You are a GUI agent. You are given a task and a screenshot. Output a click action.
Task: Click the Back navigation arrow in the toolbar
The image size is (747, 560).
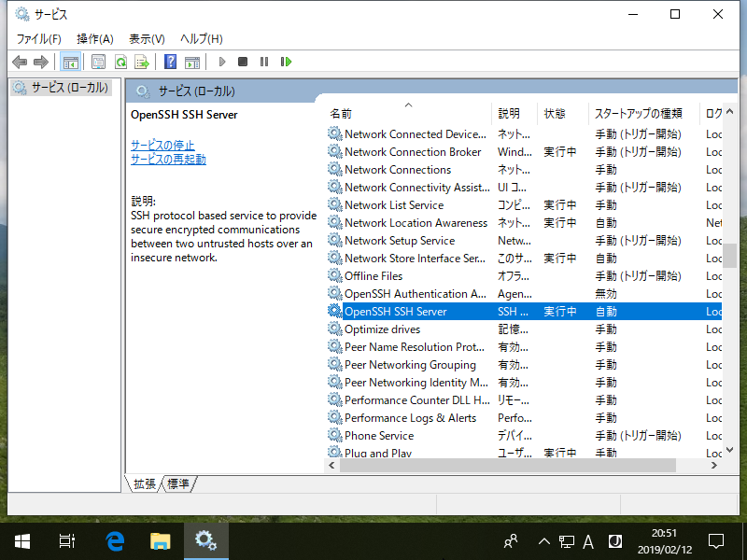coord(20,62)
